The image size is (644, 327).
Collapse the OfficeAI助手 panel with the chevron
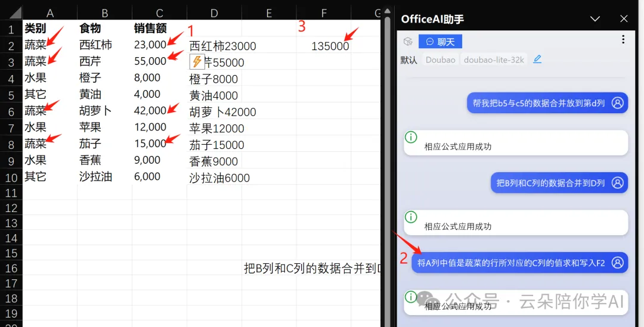[595, 18]
